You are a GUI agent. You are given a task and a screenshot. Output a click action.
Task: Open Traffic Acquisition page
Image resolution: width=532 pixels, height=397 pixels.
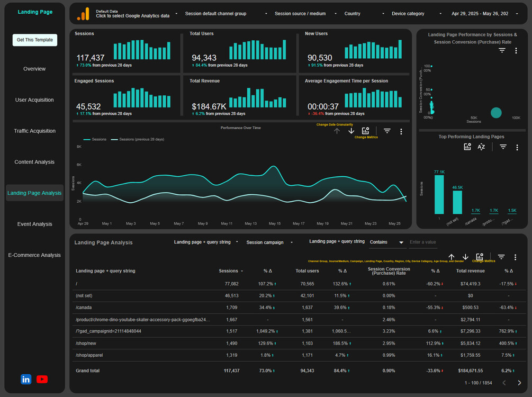tap(34, 131)
